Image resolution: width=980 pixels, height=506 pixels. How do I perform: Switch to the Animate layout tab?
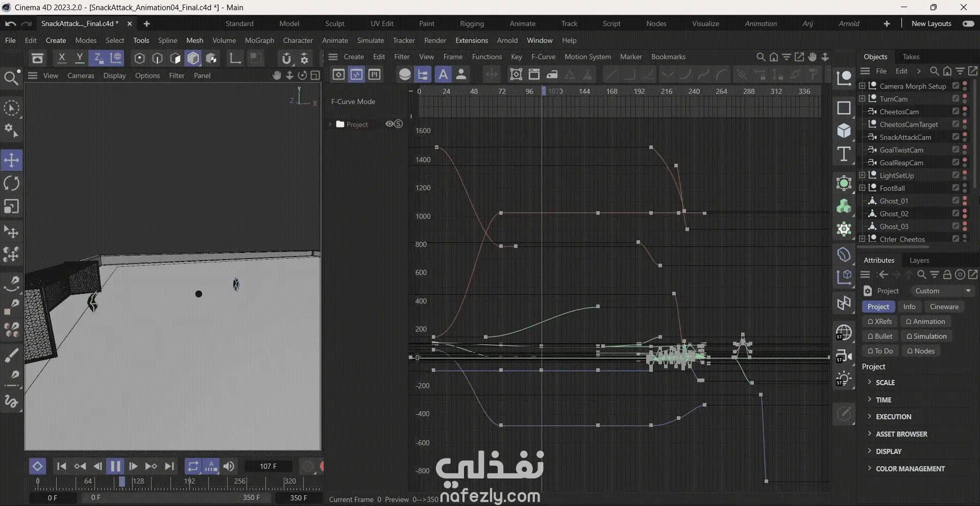click(522, 24)
